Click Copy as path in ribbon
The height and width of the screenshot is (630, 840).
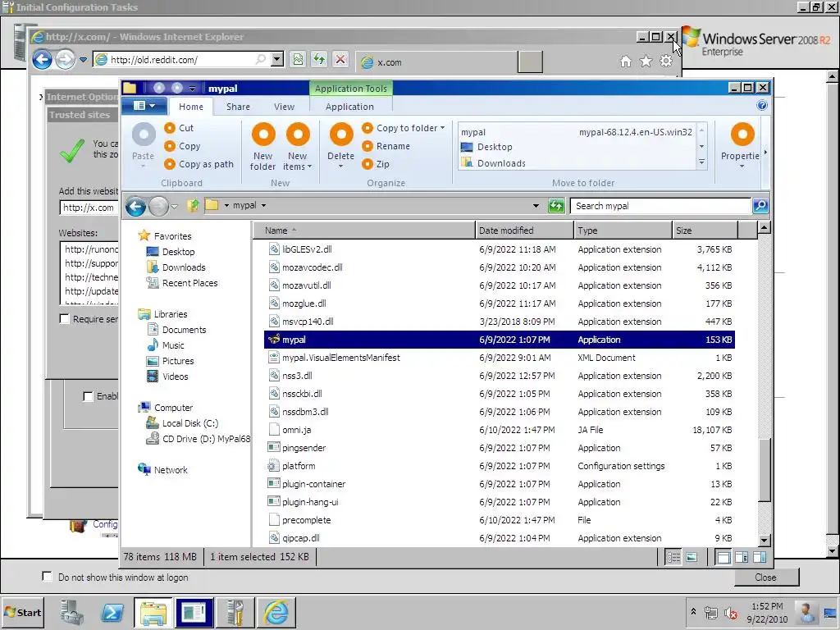199,164
